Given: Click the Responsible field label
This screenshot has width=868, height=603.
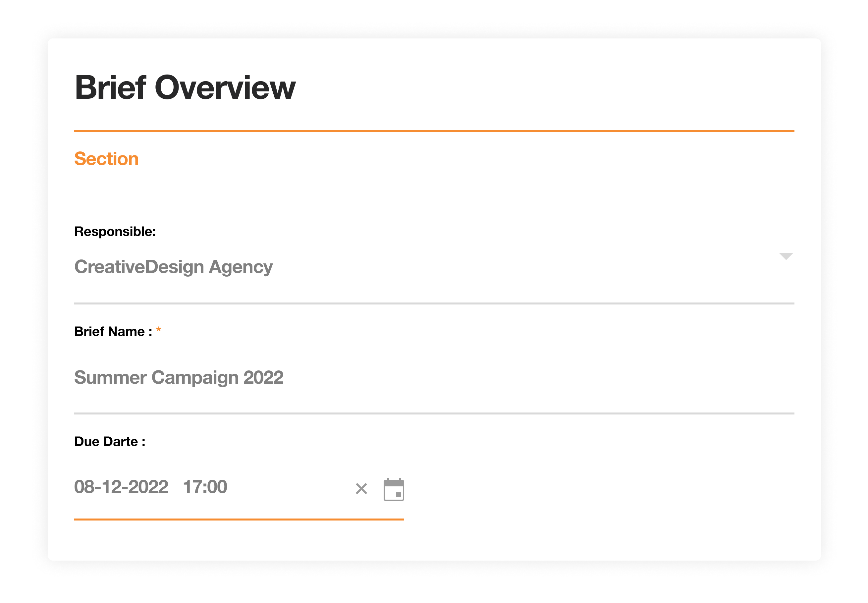Looking at the screenshot, I should click(x=115, y=231).
